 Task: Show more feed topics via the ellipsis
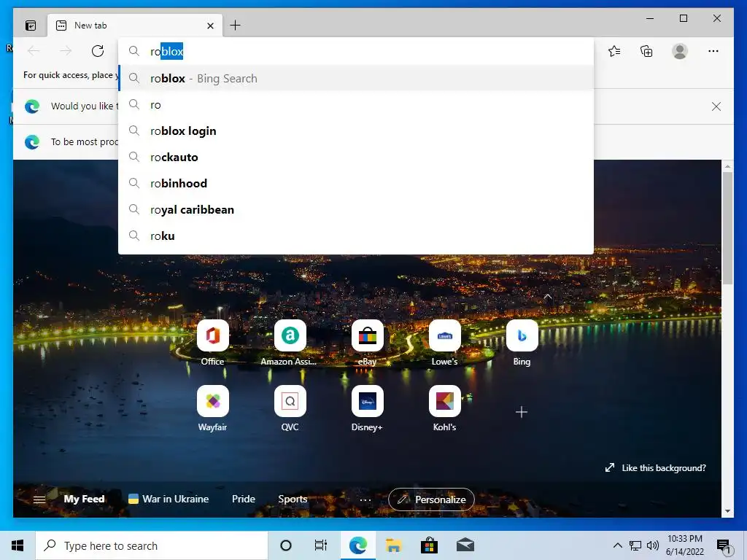click(365, 500)
